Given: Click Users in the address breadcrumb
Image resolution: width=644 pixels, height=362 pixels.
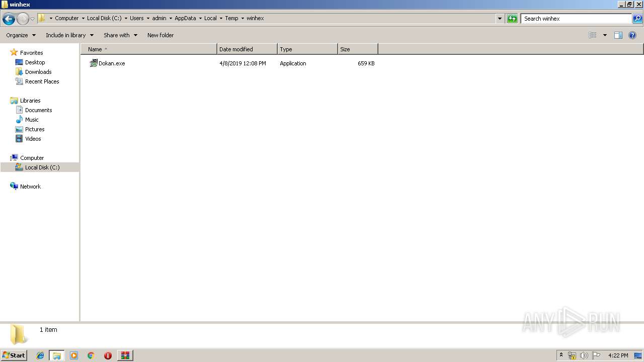Looking at the screenshot, I should 137,18.
